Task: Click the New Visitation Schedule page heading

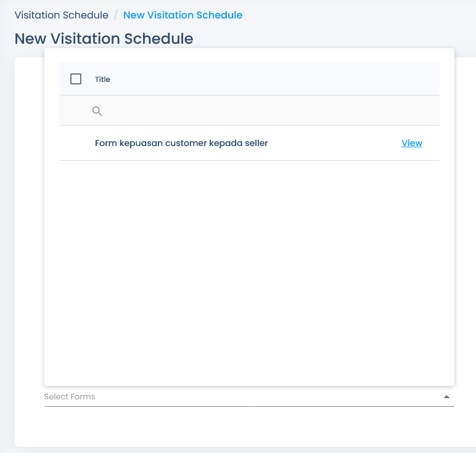Action: 104,39
